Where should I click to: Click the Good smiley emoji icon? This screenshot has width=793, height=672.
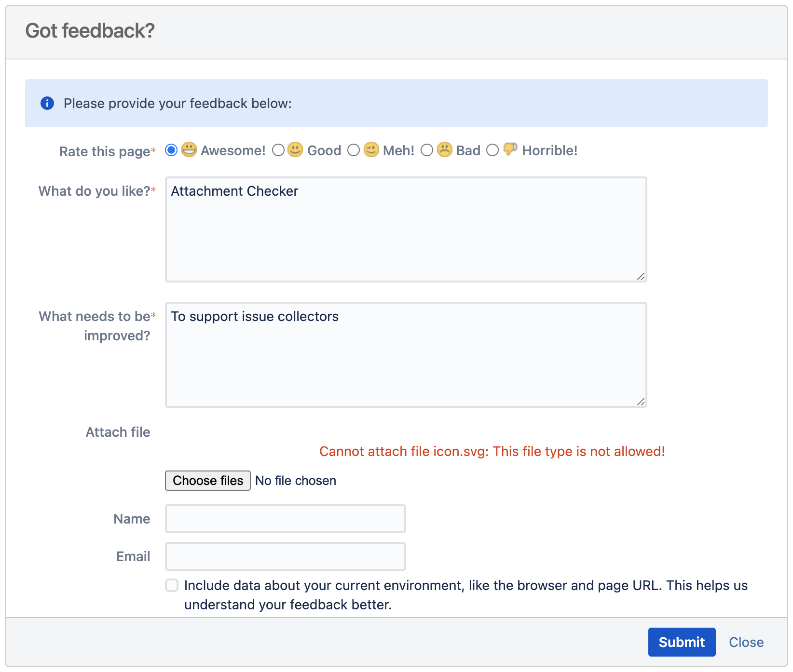tap(295, 150)
